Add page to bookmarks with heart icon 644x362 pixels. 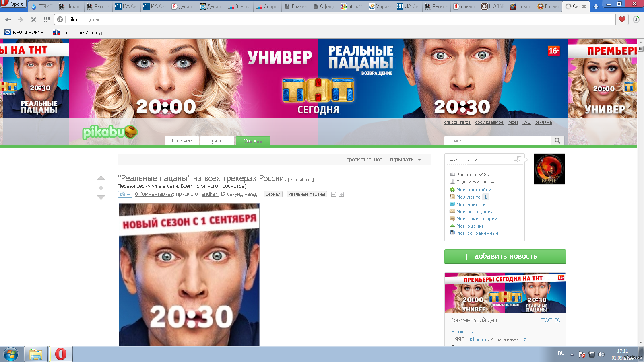(x=622, y=19)
